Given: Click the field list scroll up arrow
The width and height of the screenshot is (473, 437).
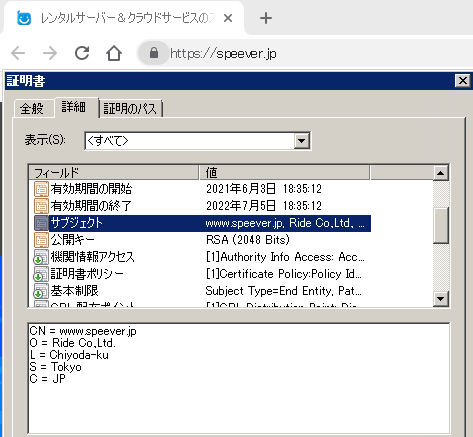Looking at the screenshot, I should click(441, 173).
